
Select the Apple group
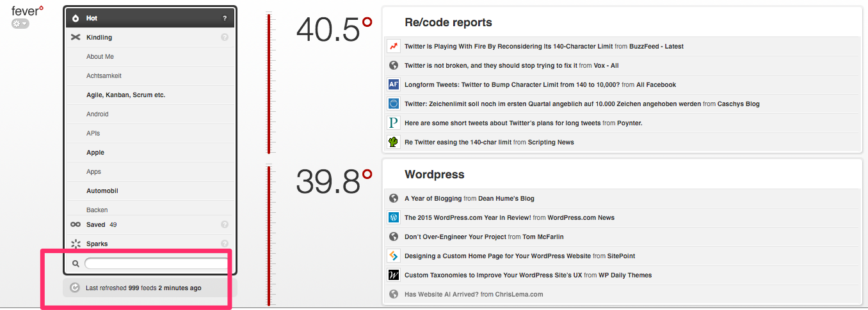click(x=150, y=152)
